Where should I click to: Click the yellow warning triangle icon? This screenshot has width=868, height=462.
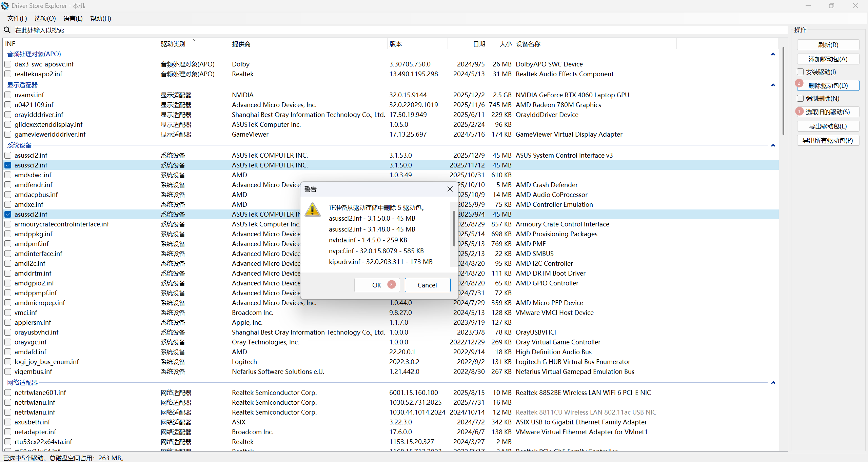point(313,210)
